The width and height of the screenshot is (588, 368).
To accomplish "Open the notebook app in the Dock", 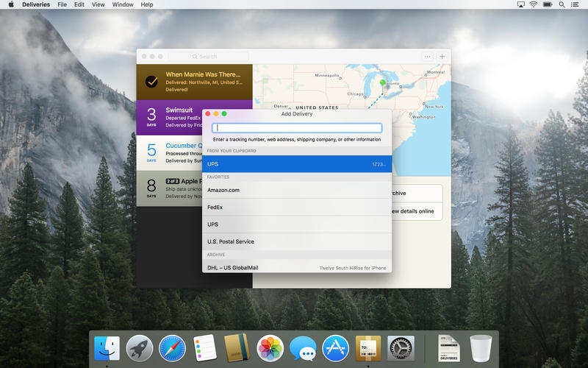I will (237, 348).
